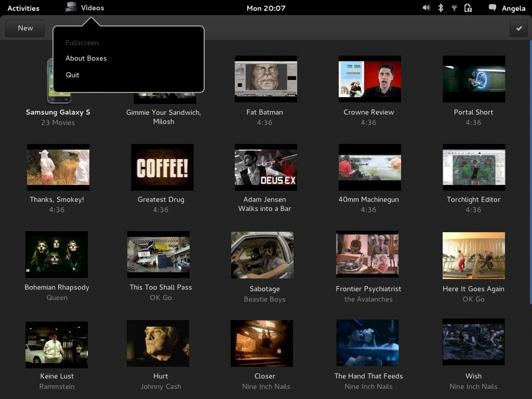Click the Videos app film-reel icon
This screenshot has height=399, width=532.
[71, 7]
